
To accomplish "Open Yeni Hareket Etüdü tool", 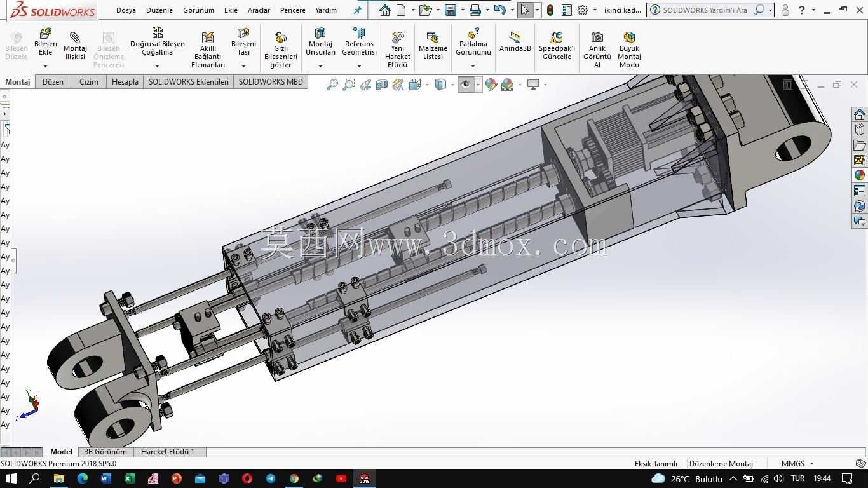I will click(x=397, y=48).
